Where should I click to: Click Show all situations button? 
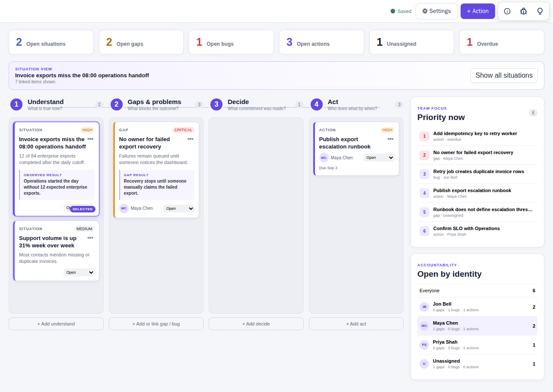504,76
